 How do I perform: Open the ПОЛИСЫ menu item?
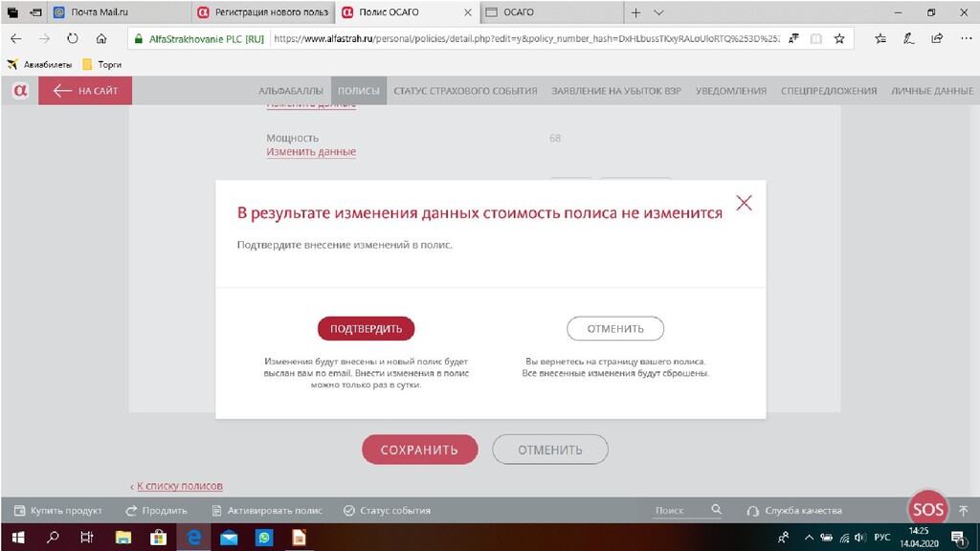(x=359, y=91)
